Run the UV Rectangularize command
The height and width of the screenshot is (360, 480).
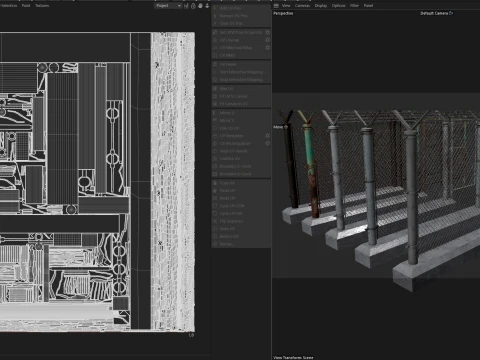[x=238, y=144]
